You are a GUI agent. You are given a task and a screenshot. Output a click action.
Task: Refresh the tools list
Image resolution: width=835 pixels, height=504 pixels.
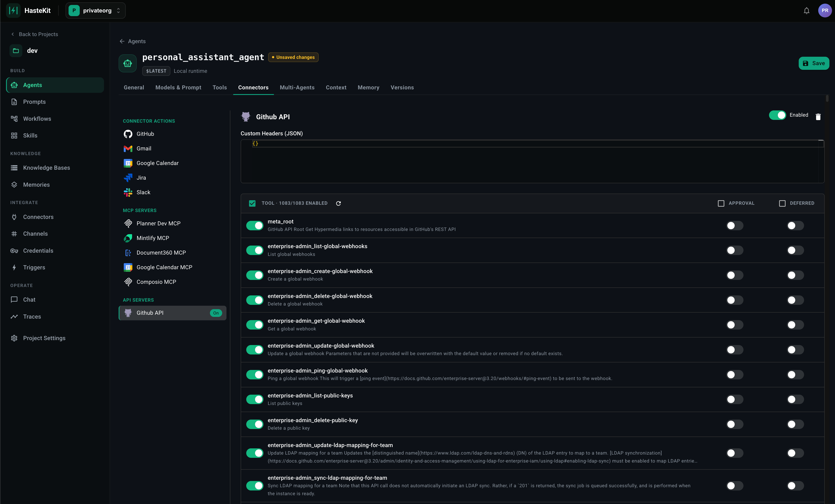pos(338,203)
